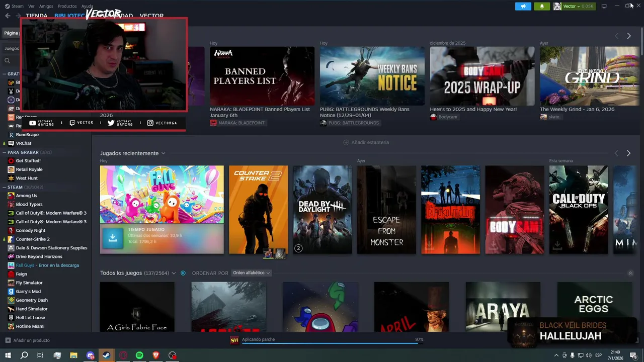
Task: Open Discord from the Windows taskbar
Action: 91,355
